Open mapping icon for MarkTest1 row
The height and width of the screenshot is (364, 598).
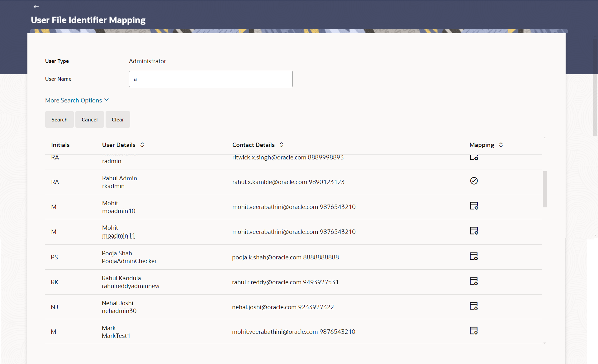click(473, 331)
